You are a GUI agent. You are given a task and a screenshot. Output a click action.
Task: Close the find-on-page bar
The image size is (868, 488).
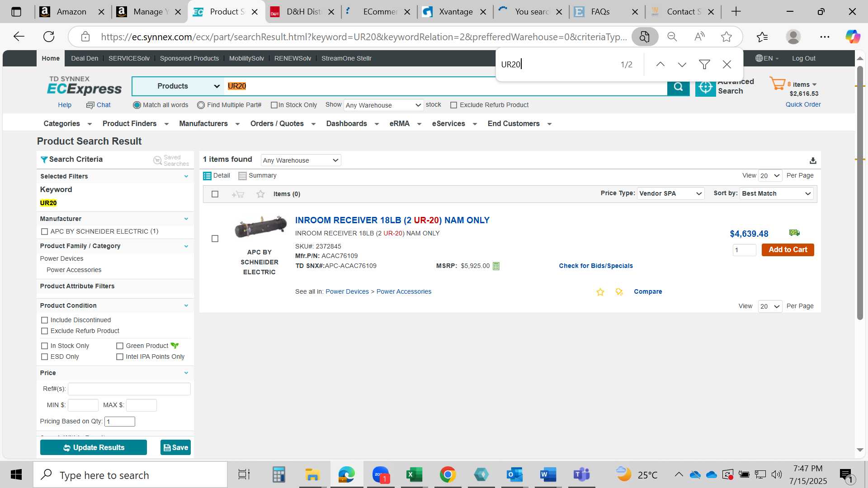[727, 65]
